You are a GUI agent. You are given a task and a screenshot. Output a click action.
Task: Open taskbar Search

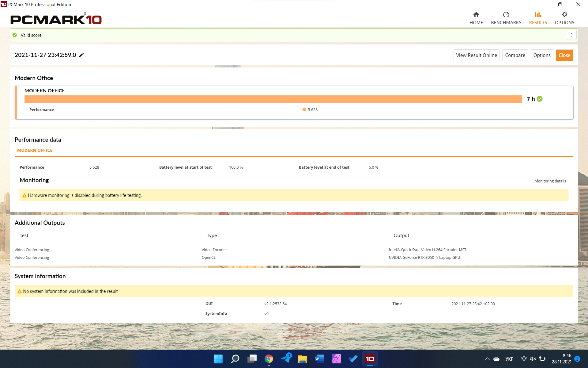pos(235,359)
